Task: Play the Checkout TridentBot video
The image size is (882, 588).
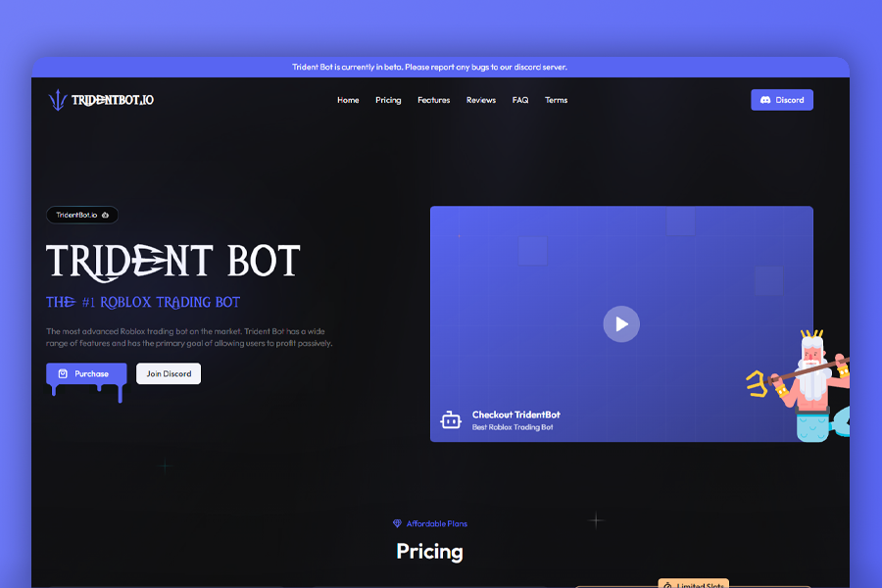Action: pyautogui.click(x=621, y=324)
